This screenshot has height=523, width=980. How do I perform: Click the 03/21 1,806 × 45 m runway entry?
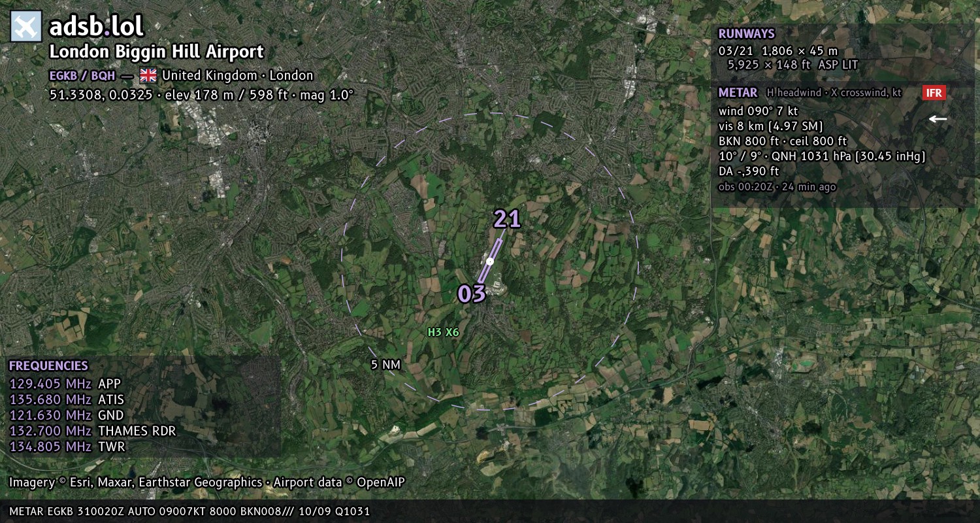[777, 51]
